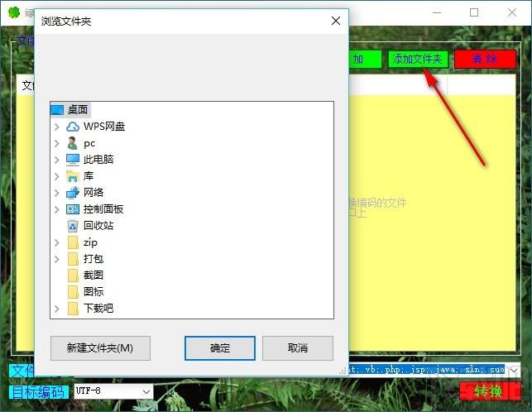The image size is (532, 412).
Task: Expand the WPS网盘 tree node
Action: coord(57,127)
